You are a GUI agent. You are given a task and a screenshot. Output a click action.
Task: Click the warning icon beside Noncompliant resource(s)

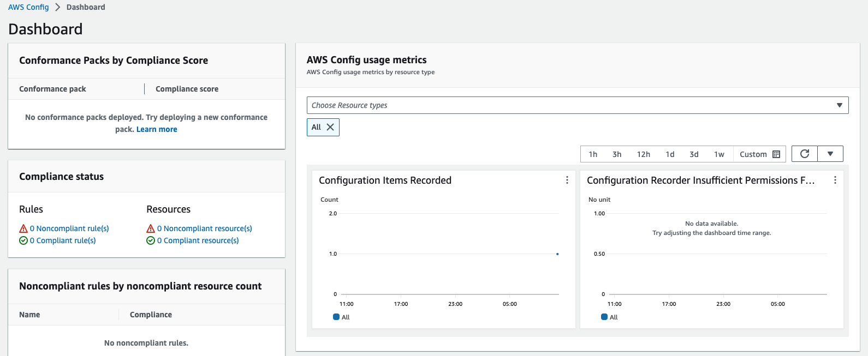(151, 228)
